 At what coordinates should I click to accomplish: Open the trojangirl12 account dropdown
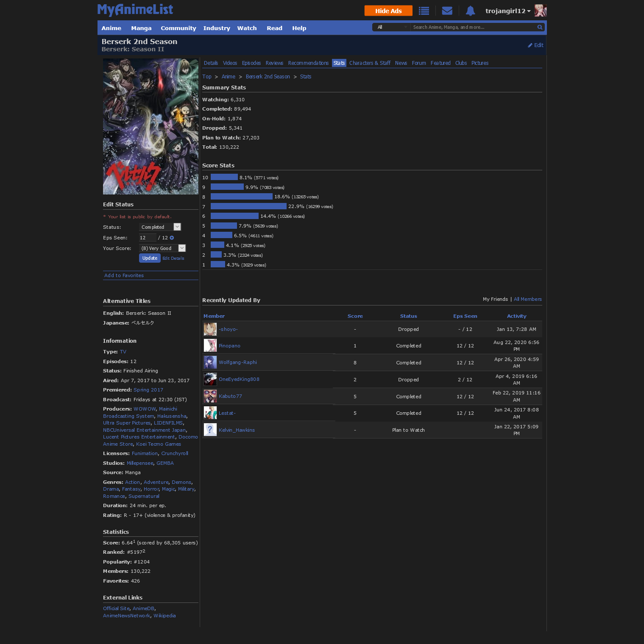point(508,11)
